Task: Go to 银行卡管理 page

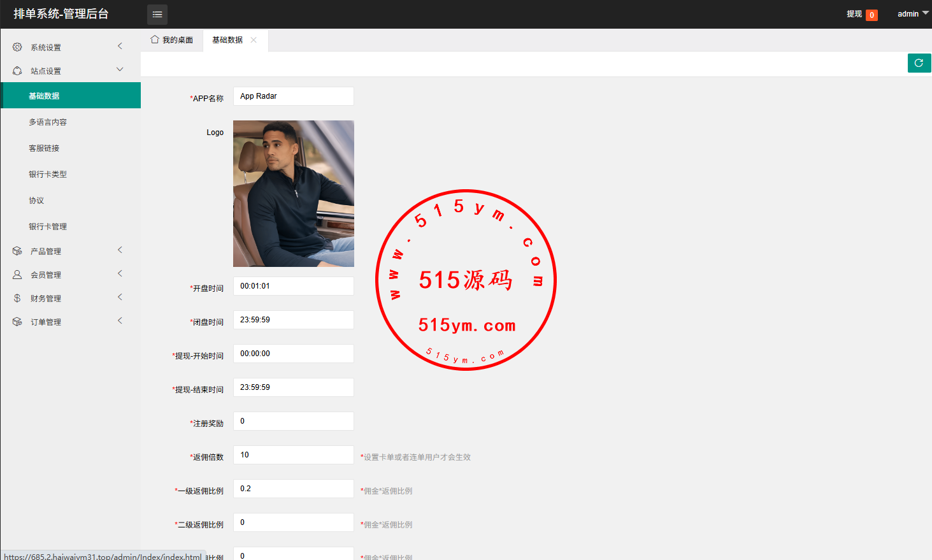Action: tap(48, 226)
